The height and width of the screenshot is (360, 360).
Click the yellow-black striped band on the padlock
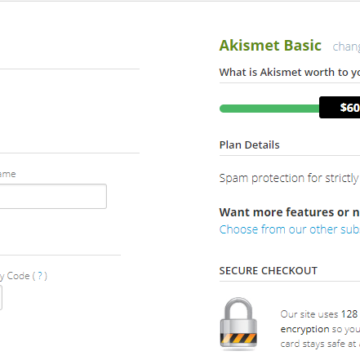239,339
